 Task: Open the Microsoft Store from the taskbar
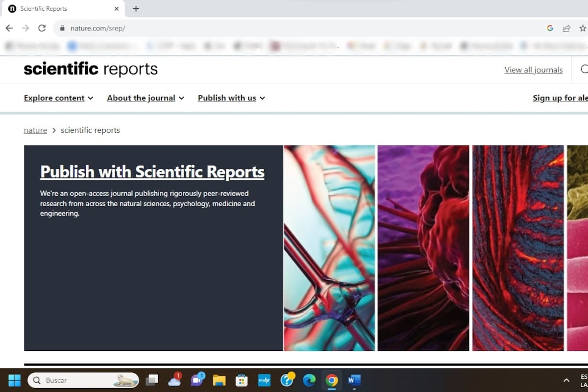[242, 380]
